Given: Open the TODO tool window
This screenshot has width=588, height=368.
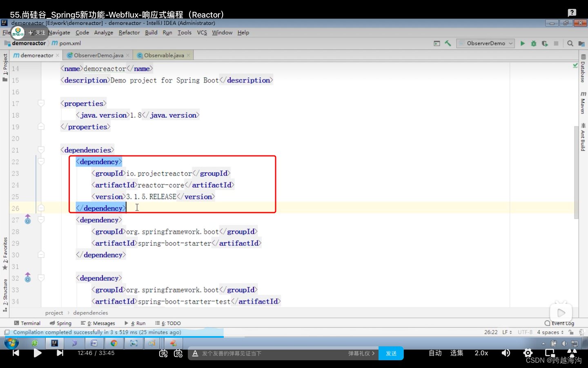Looking at the screenshot, I should (x=168, y=323).
